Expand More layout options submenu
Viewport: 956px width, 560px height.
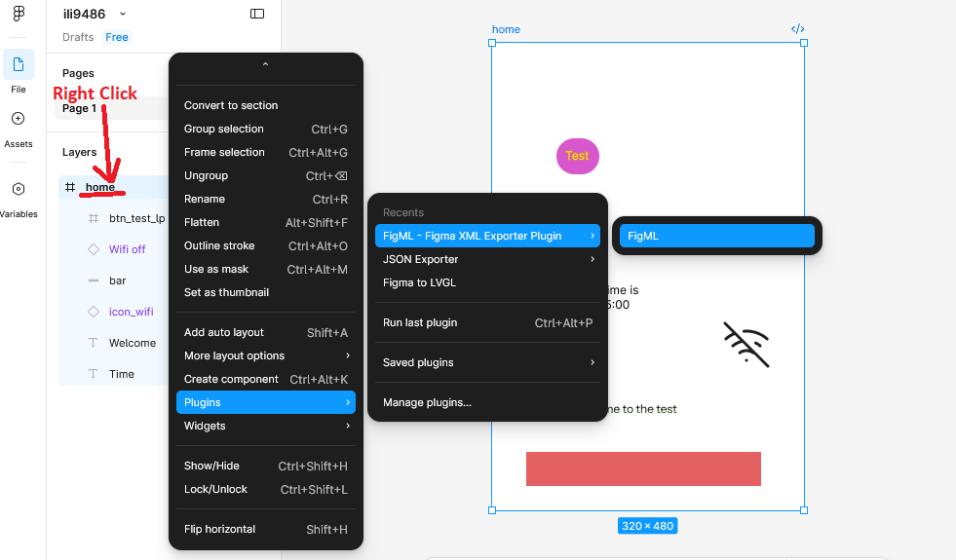pos(266,355)
